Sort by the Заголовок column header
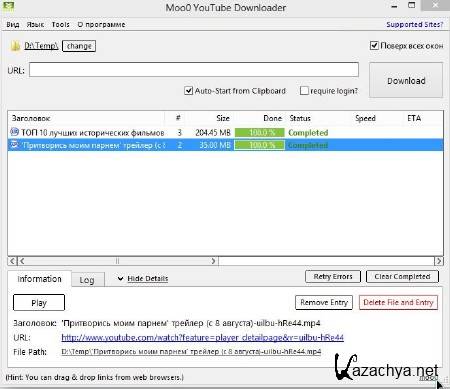Image resolution: width=450 pixels, height=389 pixels. click(x=87, y=118)
